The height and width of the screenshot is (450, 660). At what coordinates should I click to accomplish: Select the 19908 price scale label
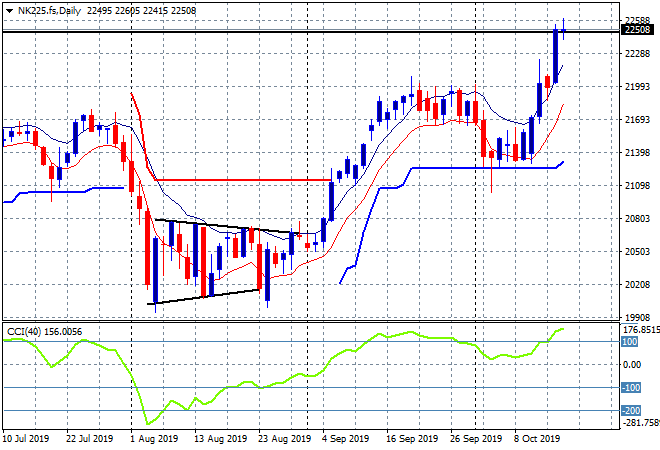click(637, 317)
